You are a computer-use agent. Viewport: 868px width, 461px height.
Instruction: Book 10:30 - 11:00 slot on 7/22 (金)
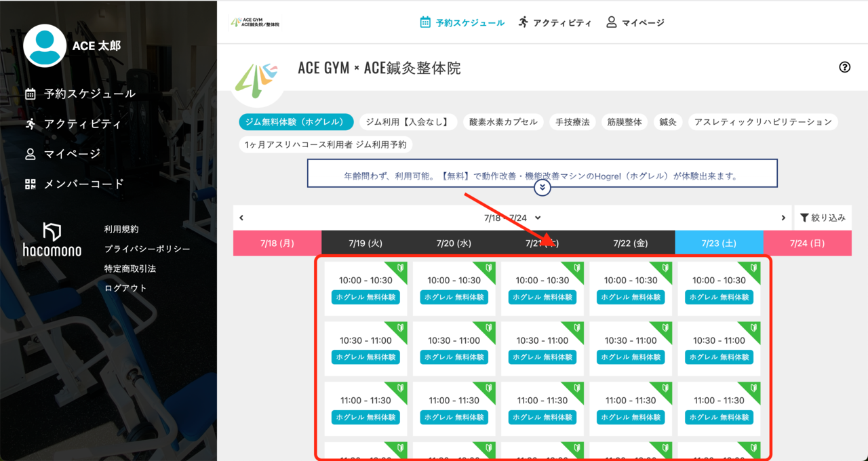631,348
